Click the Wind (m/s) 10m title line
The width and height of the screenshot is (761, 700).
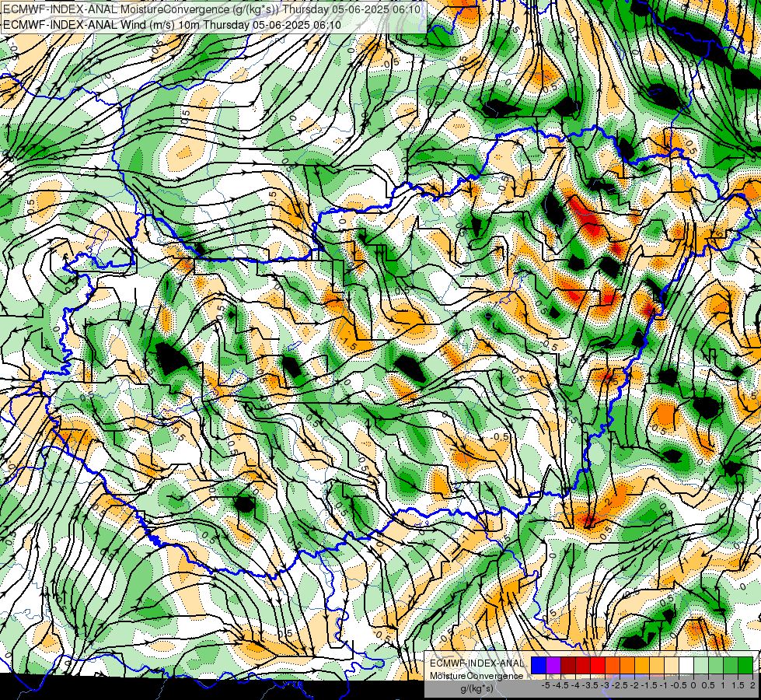[172, 24]
